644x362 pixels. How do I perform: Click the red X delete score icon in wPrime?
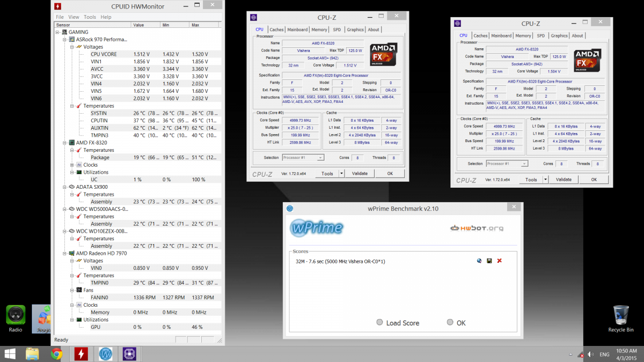[500, 261]
